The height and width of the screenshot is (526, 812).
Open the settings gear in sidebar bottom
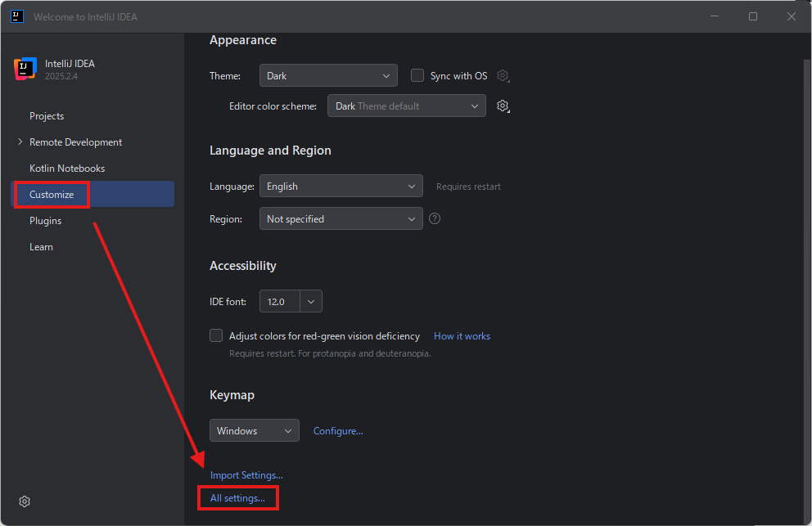click(x=25, y=501)
